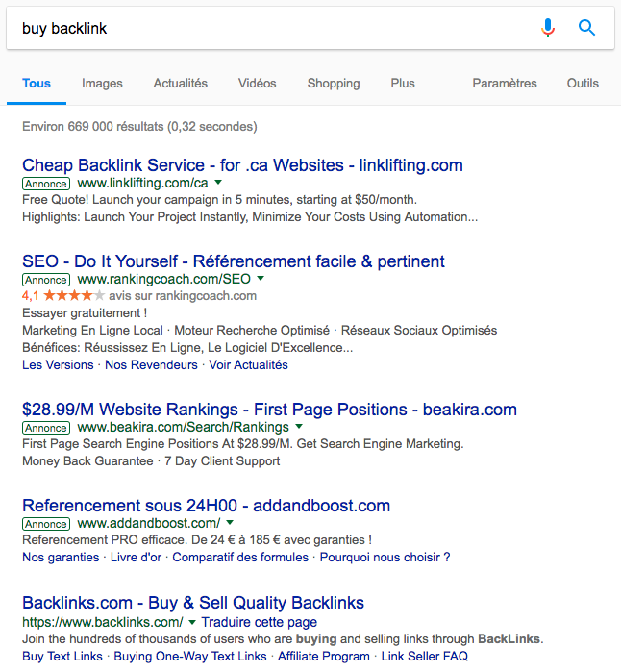Image resolution: width=621 pixels, height=672 pixels.
Task: Focus the search box containing buy backlink
Action: [274, 28]
